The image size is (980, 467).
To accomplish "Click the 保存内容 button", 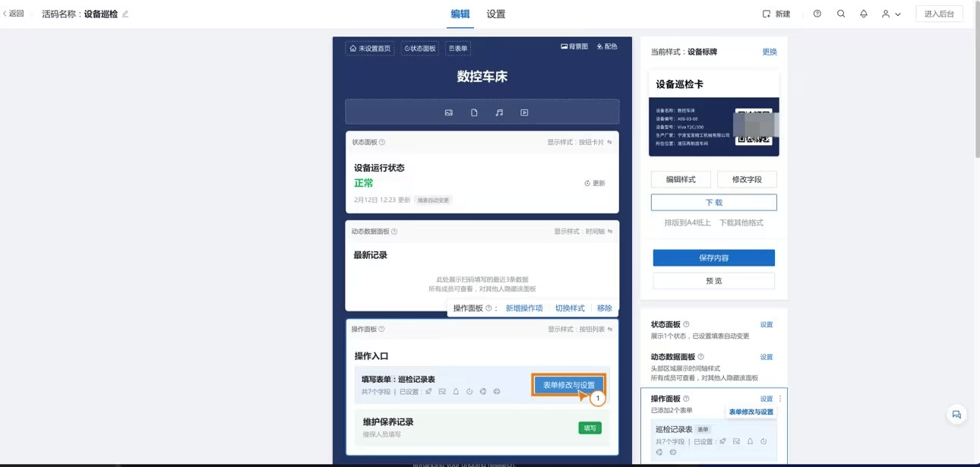I will pos(714,258).
